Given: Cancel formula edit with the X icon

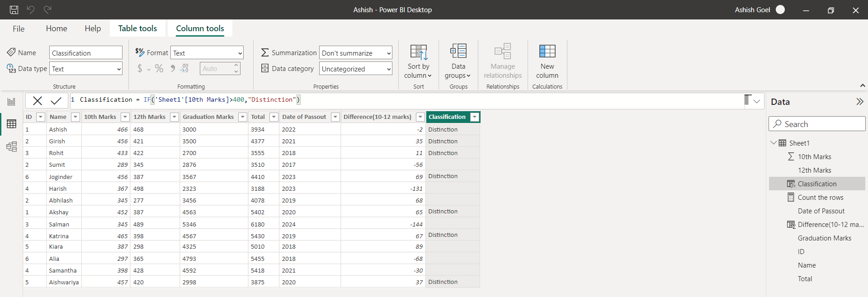Looking at the screenshot, I should click(x=38, y=100).
